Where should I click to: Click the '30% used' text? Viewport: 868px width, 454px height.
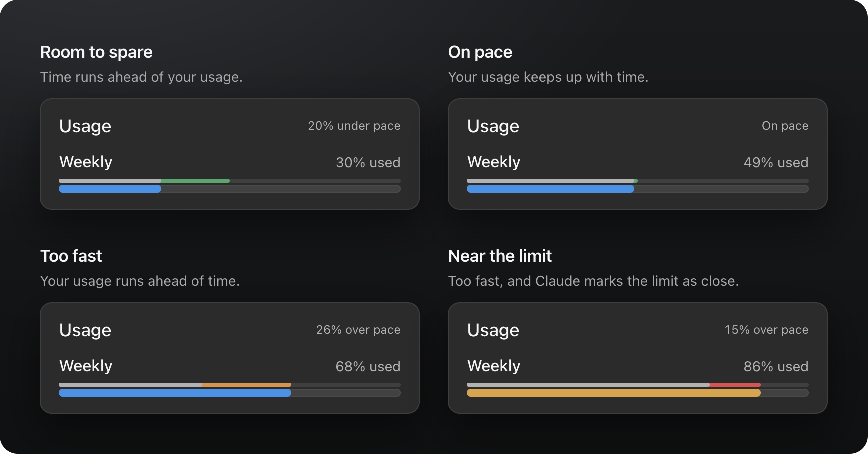[368, 162]
